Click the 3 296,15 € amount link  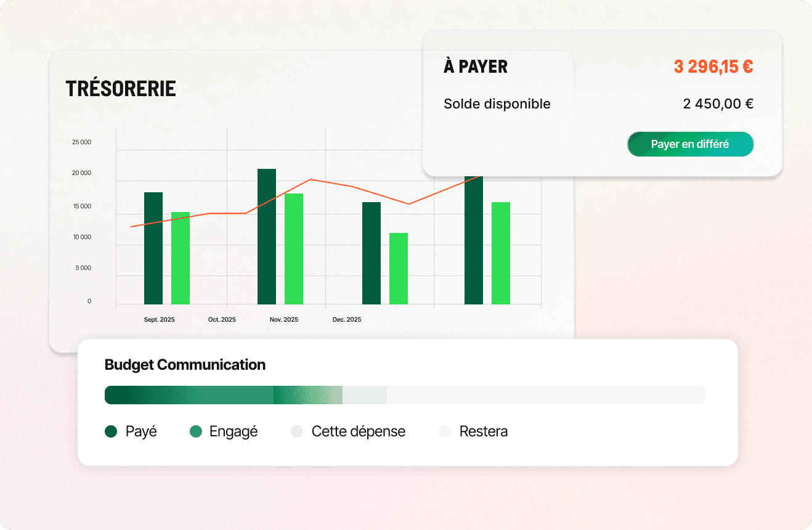point(713,66)
